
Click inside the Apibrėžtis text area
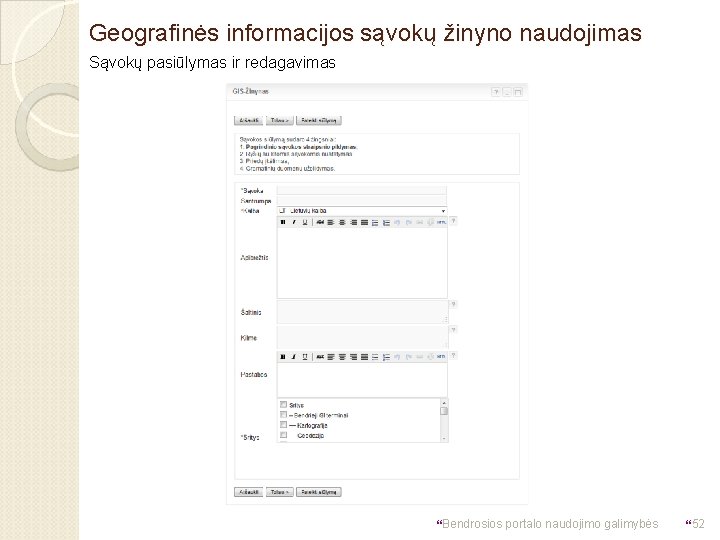[x=362, y=263]
